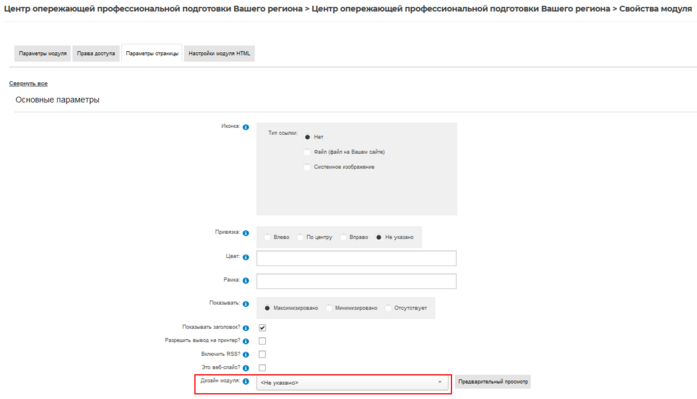Open info icon for Включить RSS

coord(246,355)
